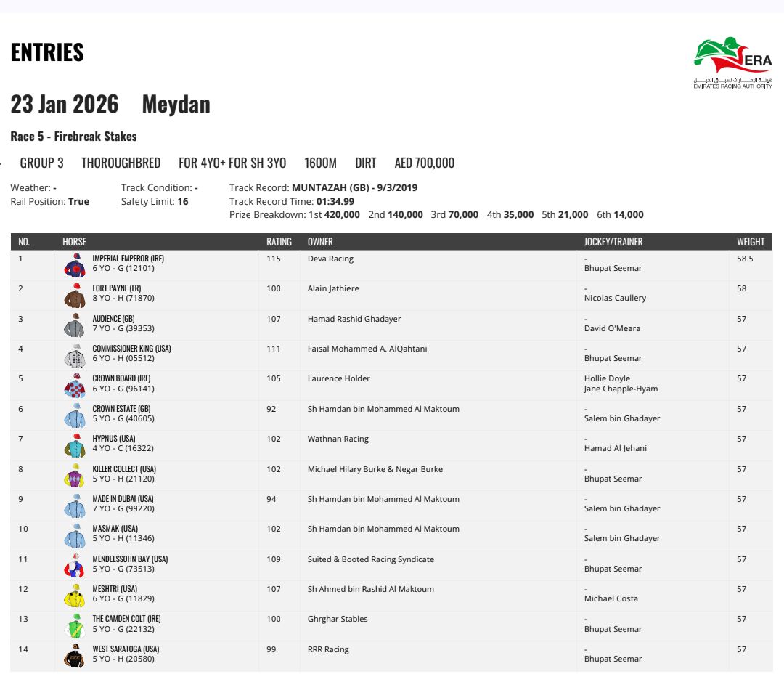
Task: Click the Emirates Racing Authority logo
Action: (x=732, y=62)
